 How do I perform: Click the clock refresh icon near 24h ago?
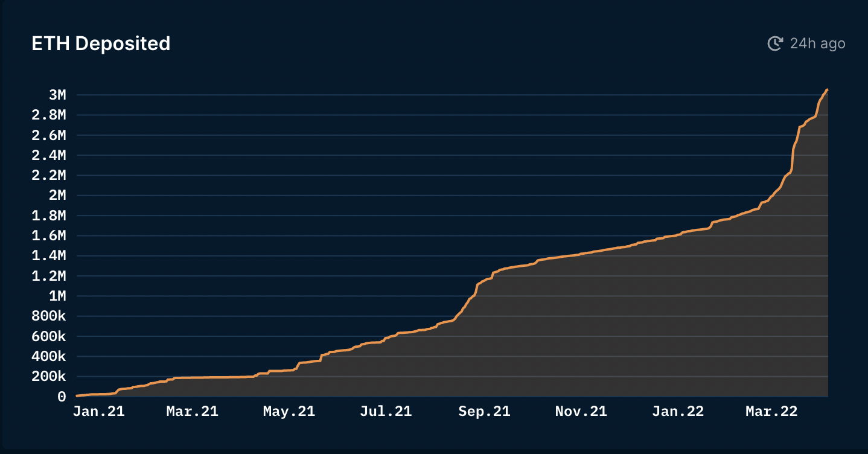[x=774, y=43]
